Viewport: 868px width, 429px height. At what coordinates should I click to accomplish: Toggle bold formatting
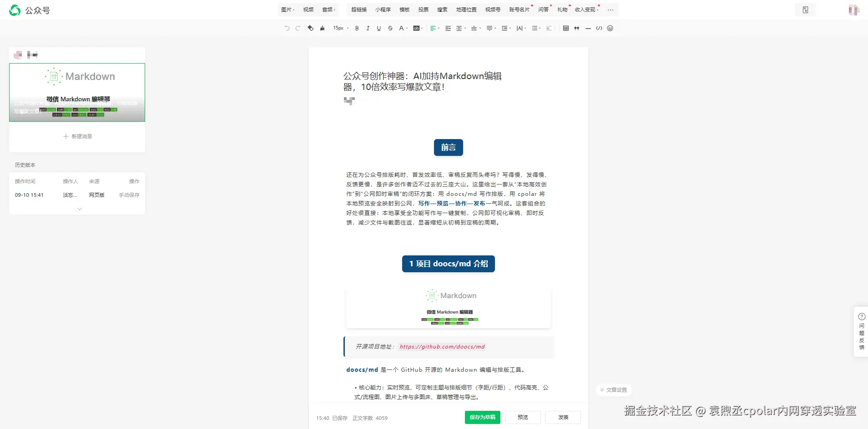357,28
